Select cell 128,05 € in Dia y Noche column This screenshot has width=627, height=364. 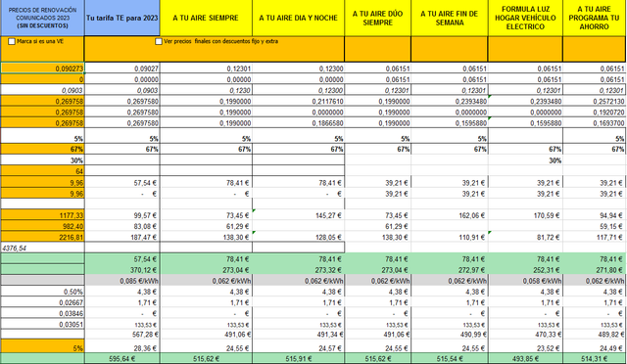pyautogui.click(x=298, y=237)
